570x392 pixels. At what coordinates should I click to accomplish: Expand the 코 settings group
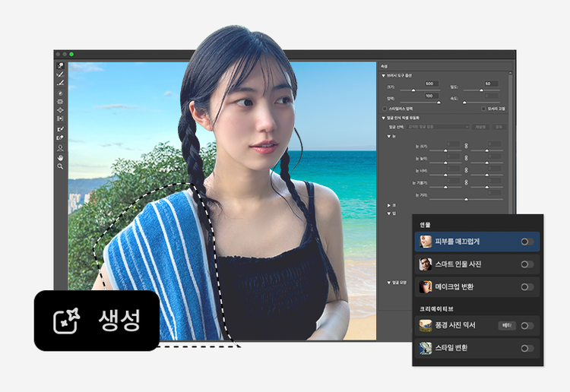click(x=389, y=205)
